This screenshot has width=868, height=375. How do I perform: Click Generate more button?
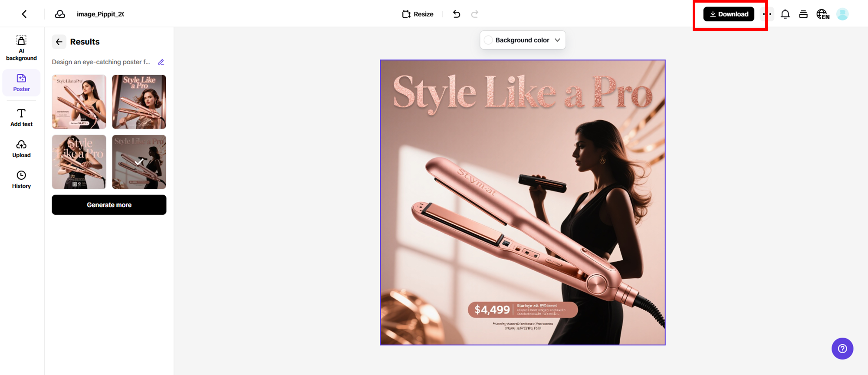(109, 205)
